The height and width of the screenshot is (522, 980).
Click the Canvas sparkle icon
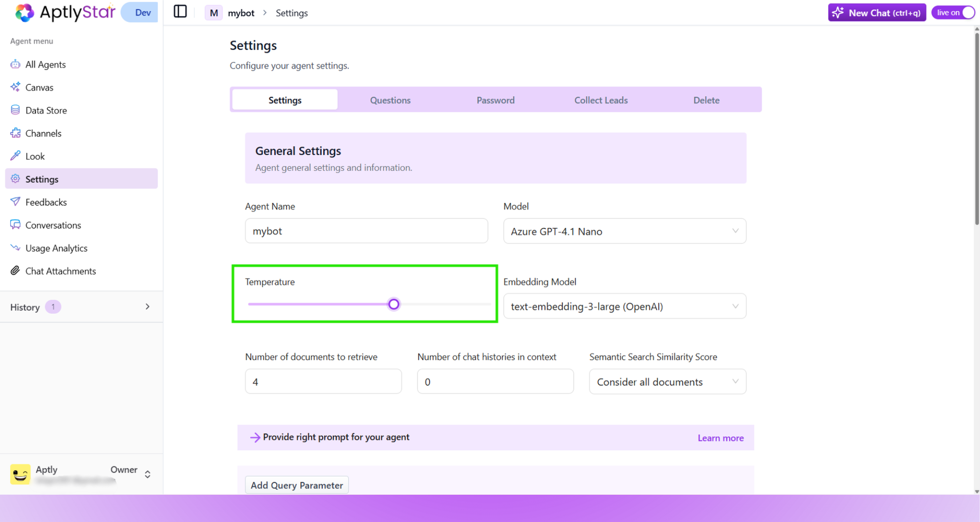tap(15, 87)
